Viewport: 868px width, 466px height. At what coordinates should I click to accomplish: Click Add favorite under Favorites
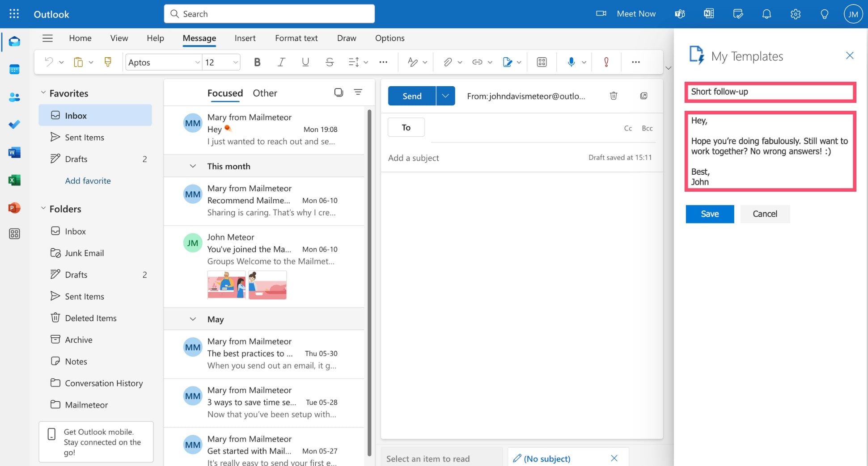point(88,181)
